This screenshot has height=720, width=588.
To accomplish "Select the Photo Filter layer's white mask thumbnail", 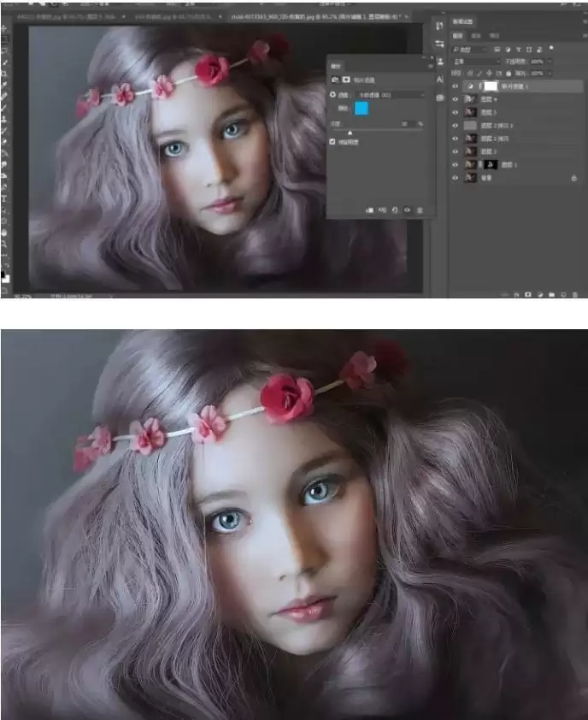I will [x=491, y=87].
